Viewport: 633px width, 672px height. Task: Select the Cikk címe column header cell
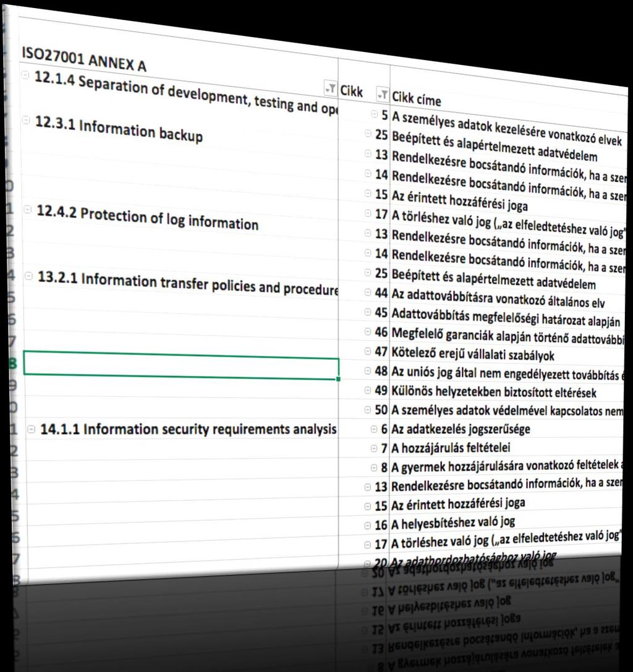(x=417, y=98)
